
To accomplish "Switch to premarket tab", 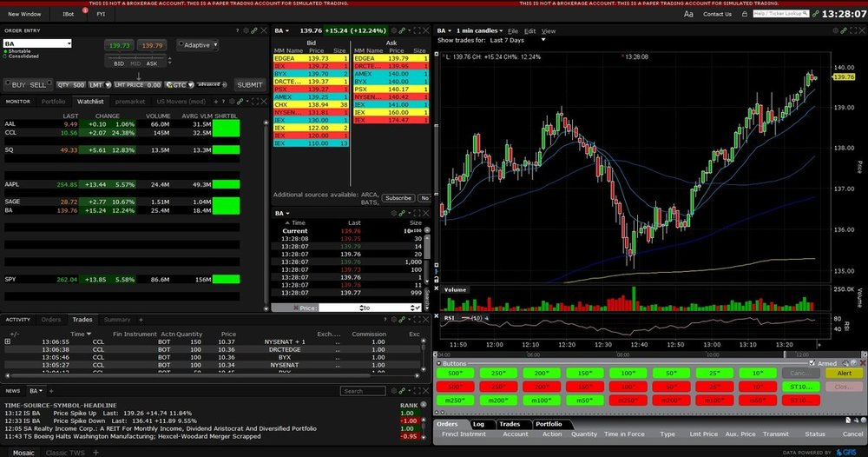I will pos(130,102).
